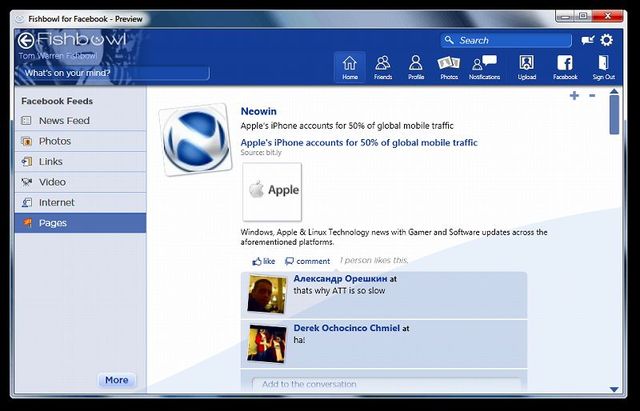Click the magnifier icon in Search
Viewport: 640px width, 411px height.
click(449, 40)
